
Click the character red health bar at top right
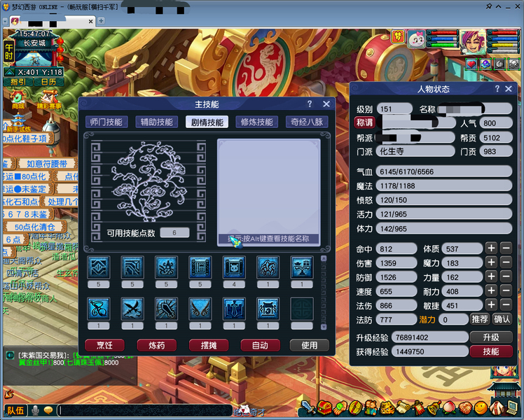click(503, 33)
